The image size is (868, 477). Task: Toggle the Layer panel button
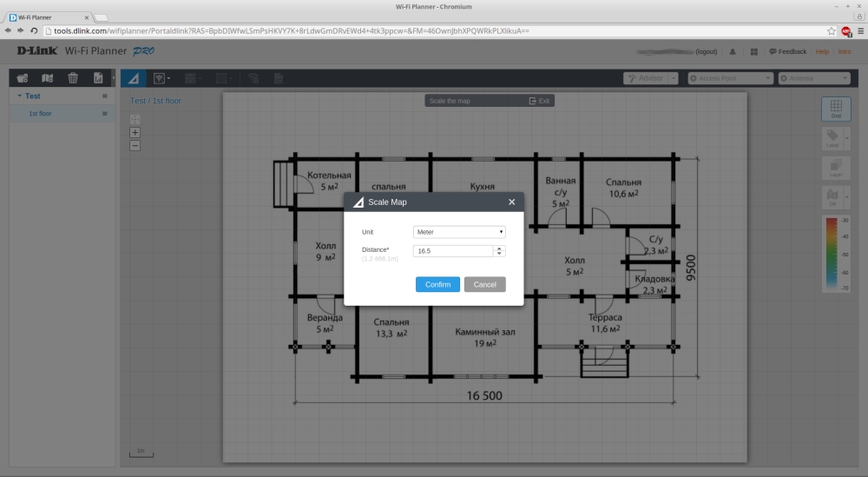[835, 169]
